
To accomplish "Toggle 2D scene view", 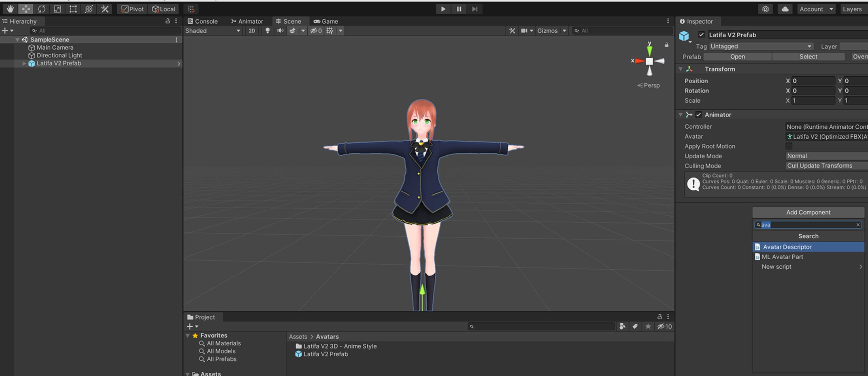I will [252, 31].
